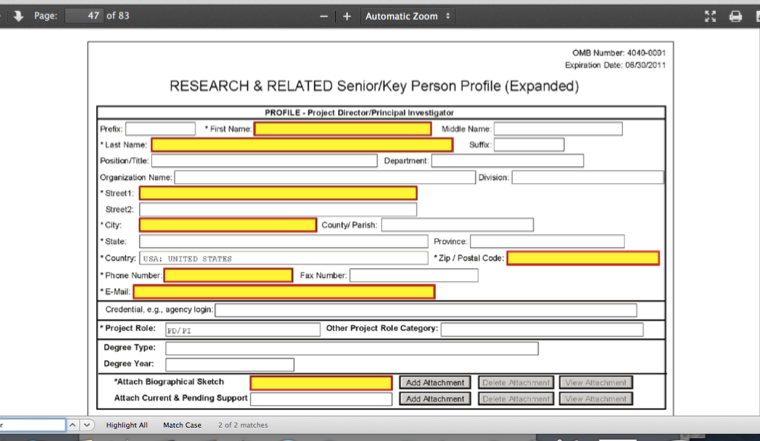
Task: Open the Project Role PD/PI field
Action: [x=241, y=329]
